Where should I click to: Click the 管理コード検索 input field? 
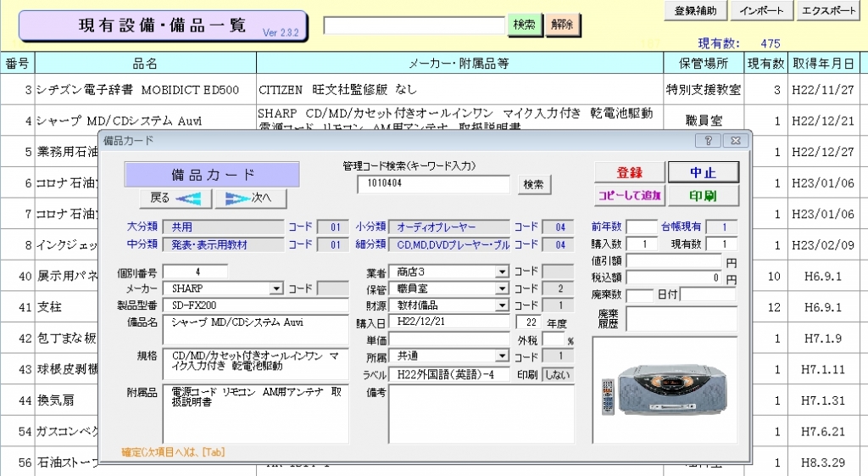pos(434,184)
